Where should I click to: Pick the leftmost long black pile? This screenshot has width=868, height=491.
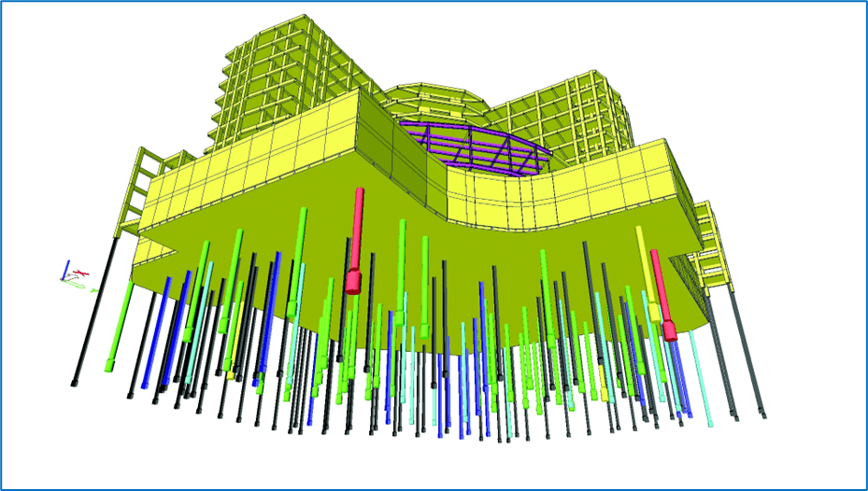click(93, 308)
